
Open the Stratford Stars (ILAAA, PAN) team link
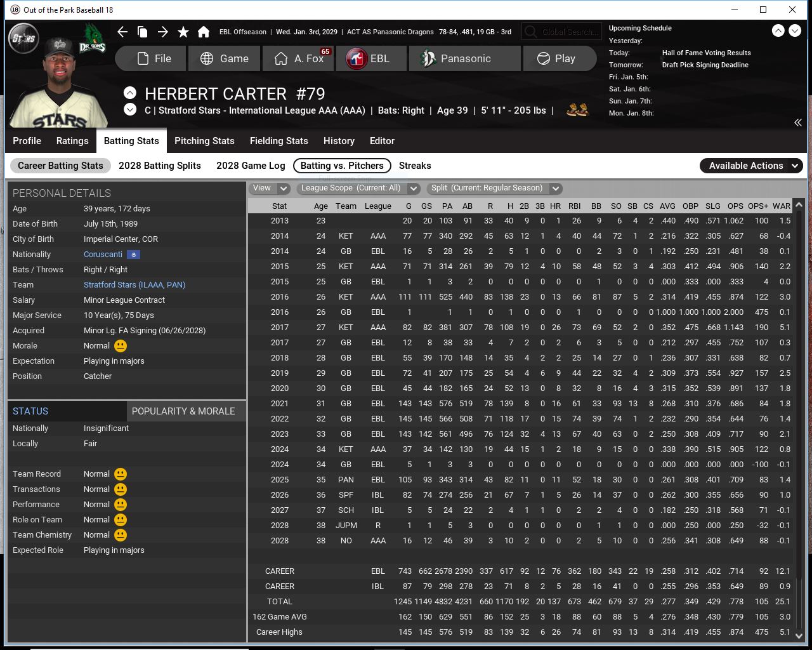coord(134,285)
